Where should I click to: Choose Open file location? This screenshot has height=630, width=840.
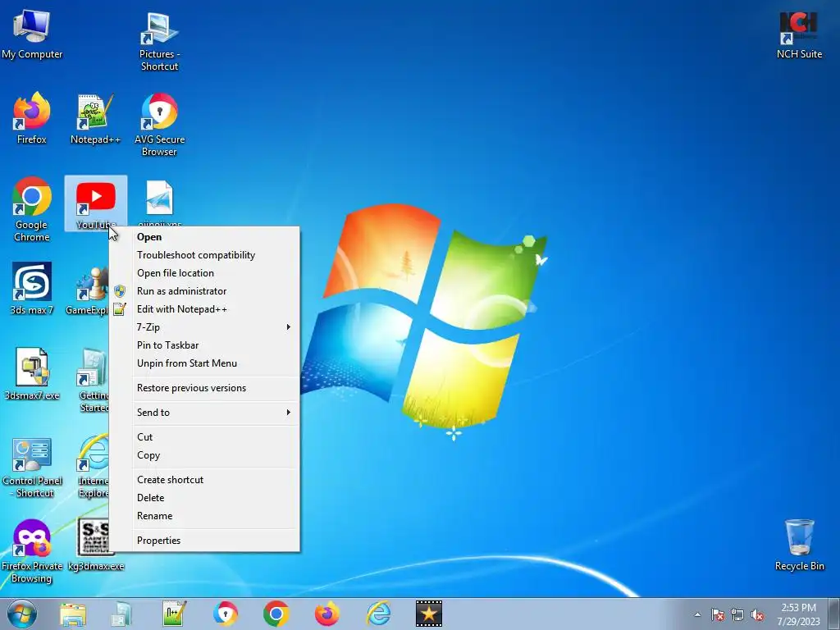pyautogui.click(x=204, y=273)
